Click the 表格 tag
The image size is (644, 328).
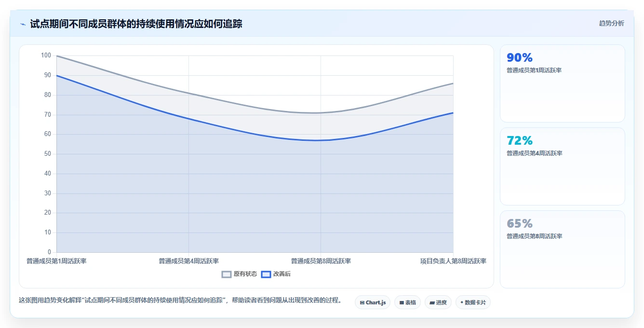[407, 302]
